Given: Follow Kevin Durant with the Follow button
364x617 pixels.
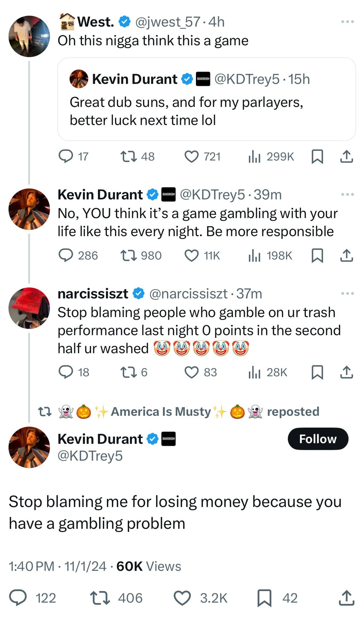Looking at the screenshot, I should tap(318, 439).
